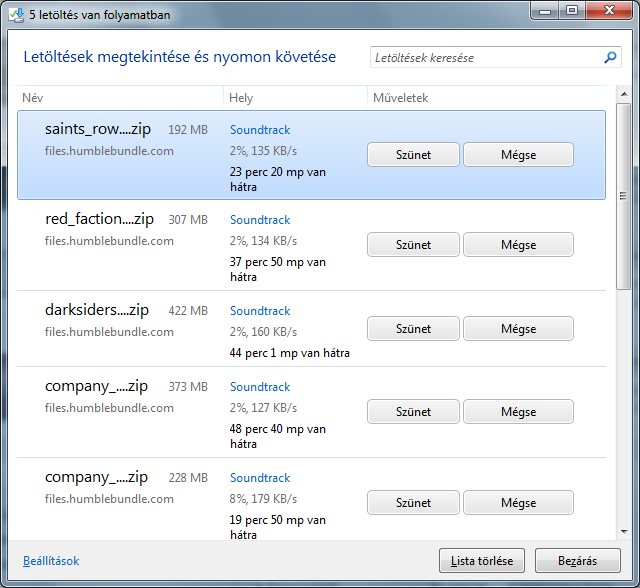The image size is (640, 588).
Task: Select the 373 MB company_....zip entry name
Action: pyautogui.click(x=96, y=386)
